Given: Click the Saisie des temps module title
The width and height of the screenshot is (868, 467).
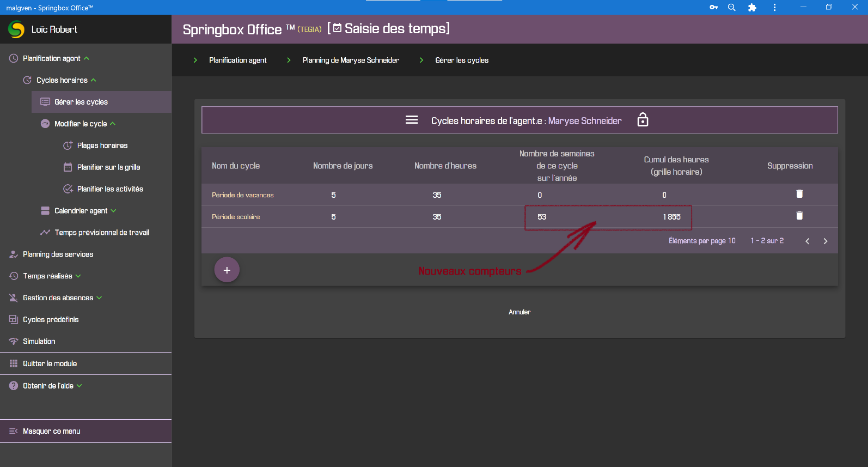Looking at the screenshot, I should [397, 28].
